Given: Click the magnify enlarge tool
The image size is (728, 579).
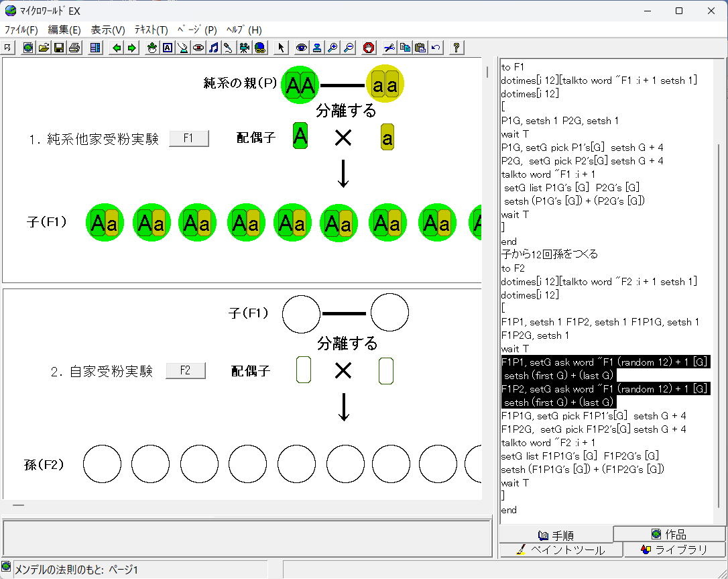Looking at the screenshot, I should (332, 48).
